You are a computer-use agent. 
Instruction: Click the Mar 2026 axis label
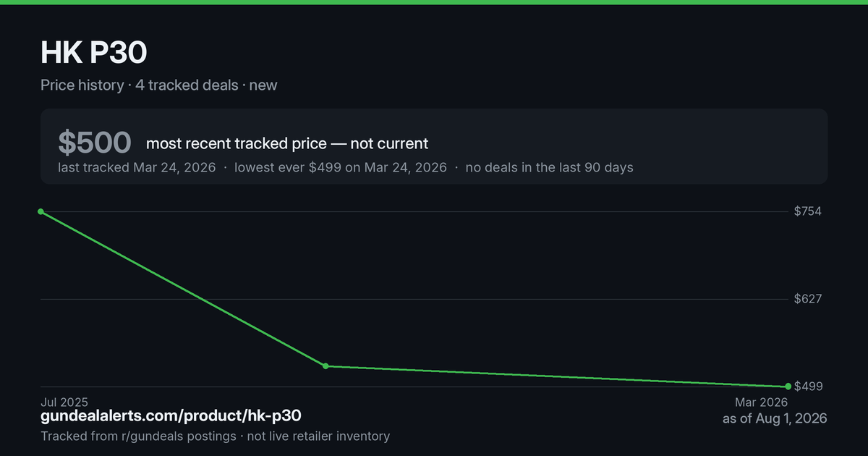click(x=762, y=402)
